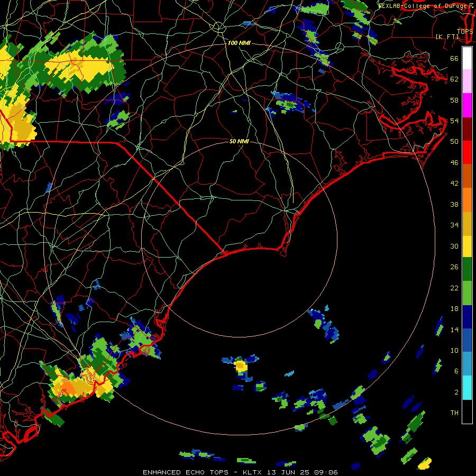
Task: Click the legend value '30'
Action: [454, 246]
